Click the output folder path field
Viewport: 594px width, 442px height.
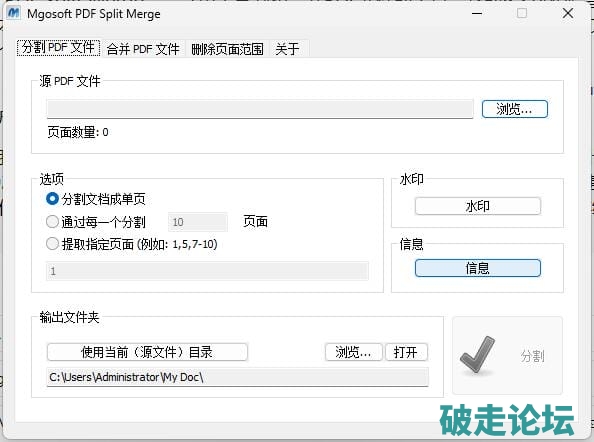238,377
